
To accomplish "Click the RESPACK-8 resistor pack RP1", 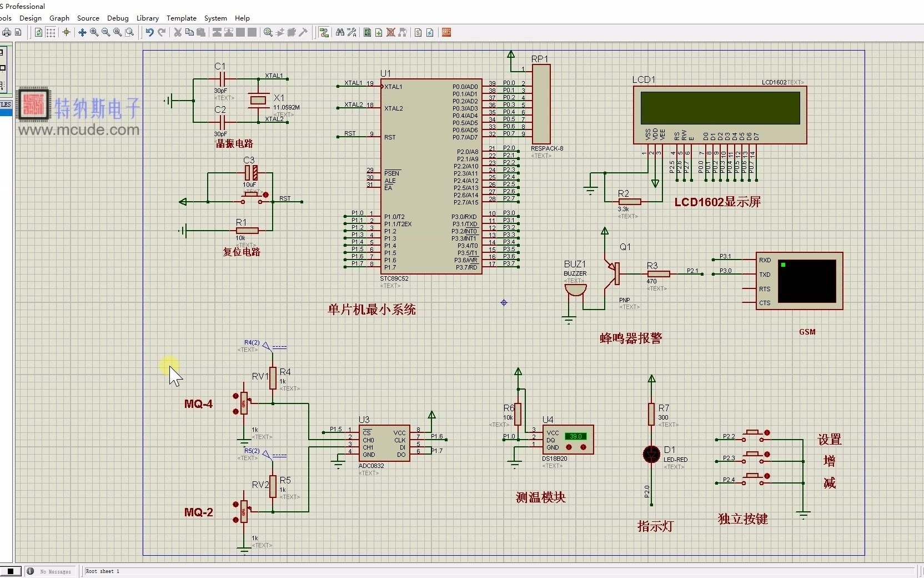I will click(541, 104).
